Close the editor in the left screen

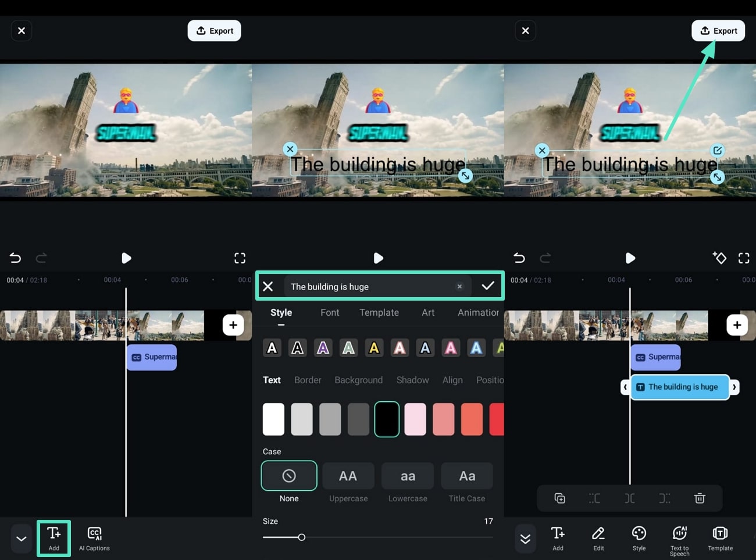[x=22, y=31]
